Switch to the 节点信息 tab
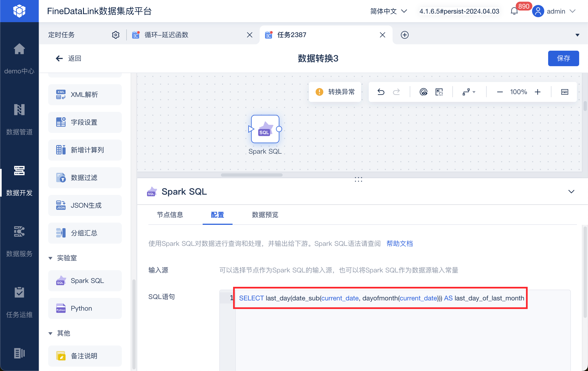588x371 pixels. [170, 215]
